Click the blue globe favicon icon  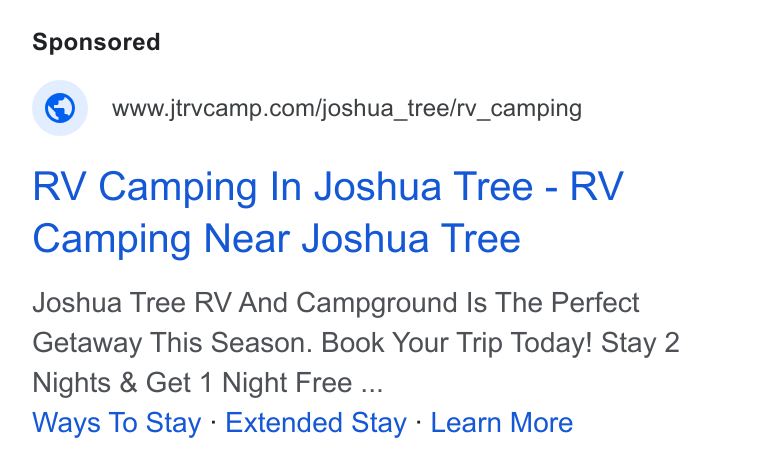pyautogui.click(x=60, y=108)
